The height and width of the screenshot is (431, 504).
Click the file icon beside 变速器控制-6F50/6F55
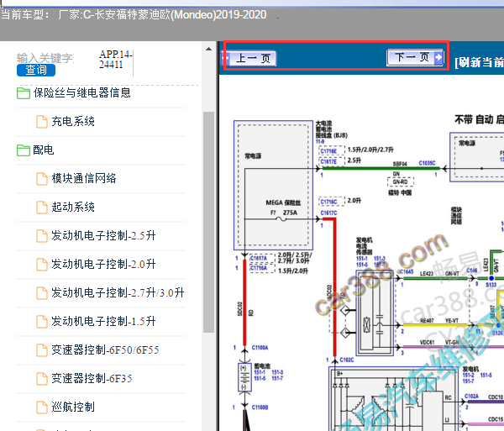pos(42,350)
